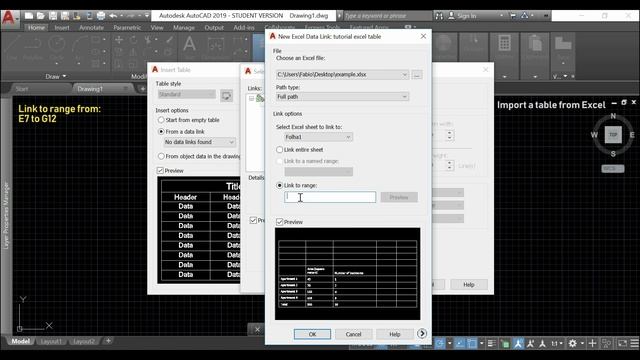Click the calculator utilities ribbon icon
This screenshot has height=360, width=640.
504,44
